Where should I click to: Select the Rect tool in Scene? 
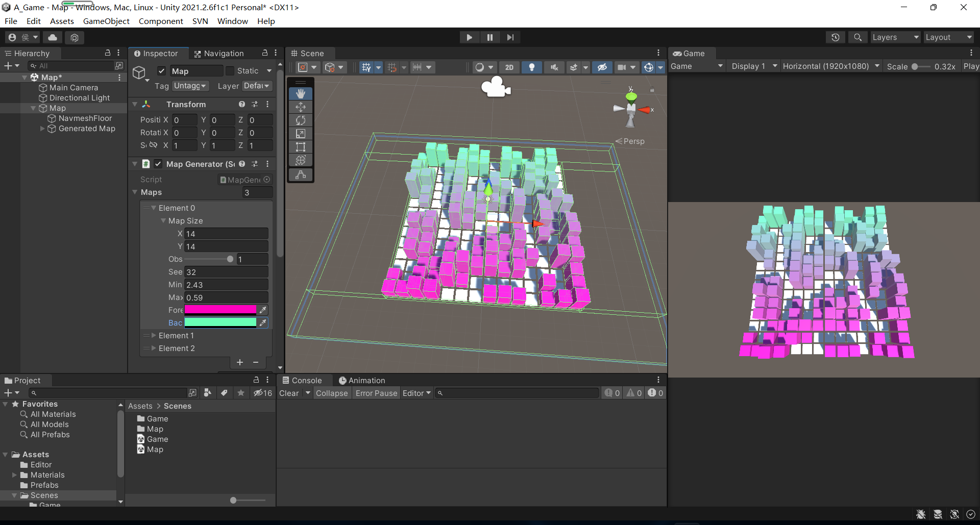tap(301, 147)
